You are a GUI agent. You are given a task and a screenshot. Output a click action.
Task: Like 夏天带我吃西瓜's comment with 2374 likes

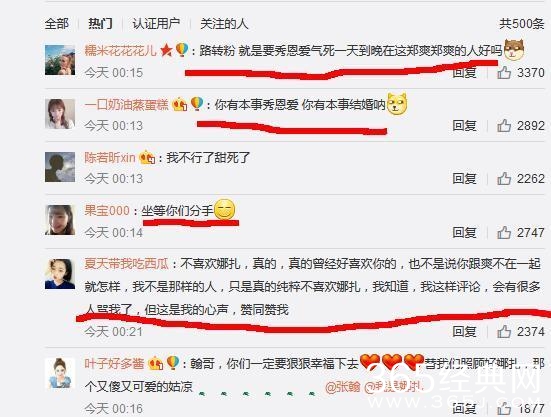click(x=504, y=331)
